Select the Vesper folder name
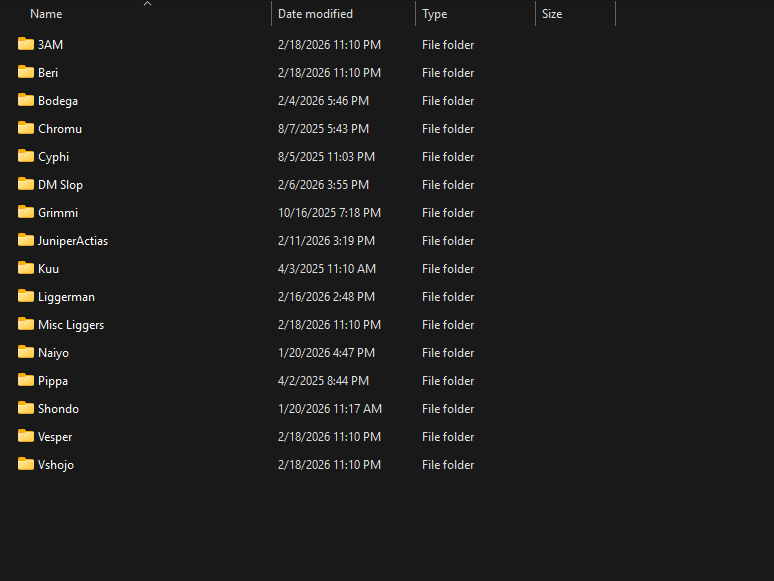Viewport: 774px width, 581px height. pos(55,437)
